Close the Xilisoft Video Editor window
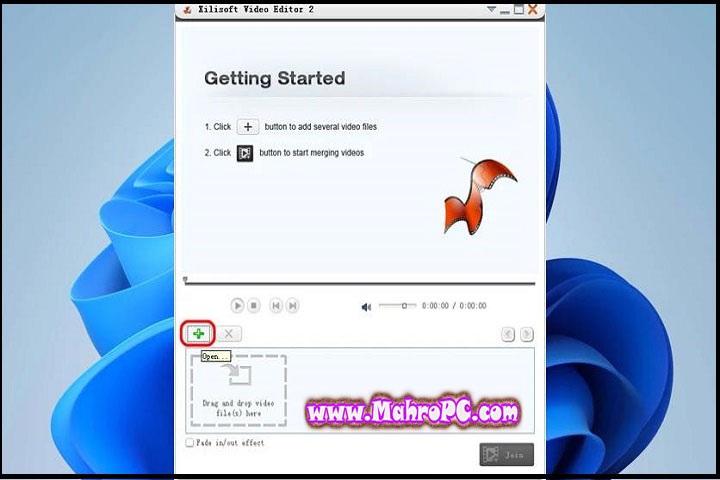The image size is (720, 480). tap(533, 9)
